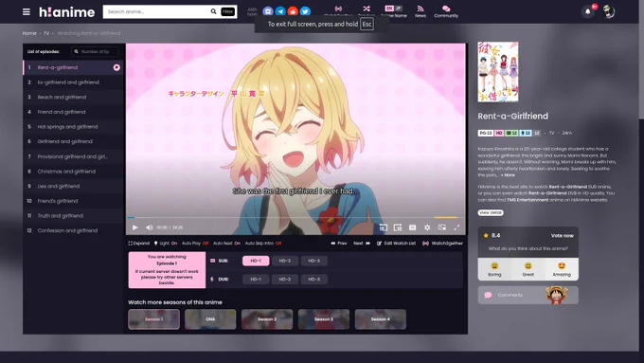This screenshot has width=644, height=363.
Task: Toggle player fullscreen
Action: point(456,227)
